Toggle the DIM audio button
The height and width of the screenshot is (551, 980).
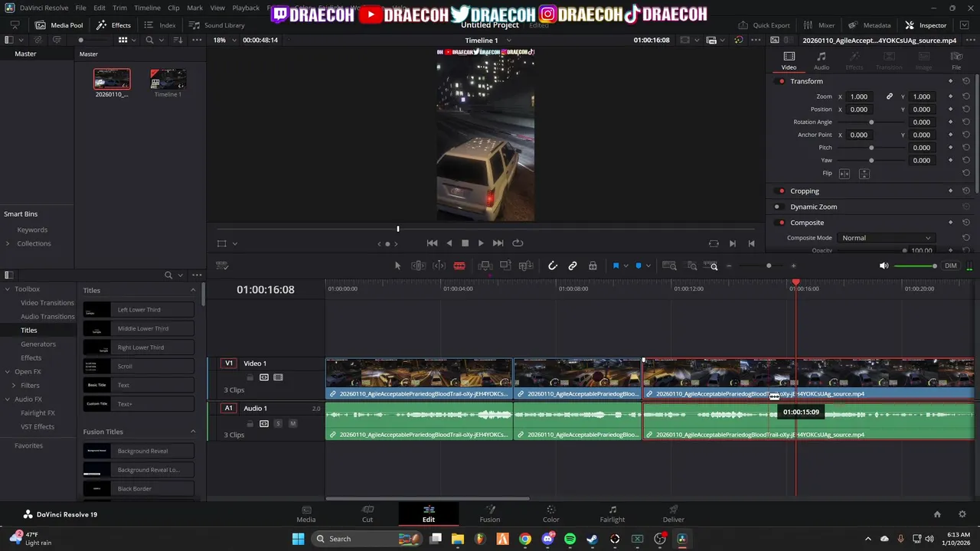tap(950, 266)
